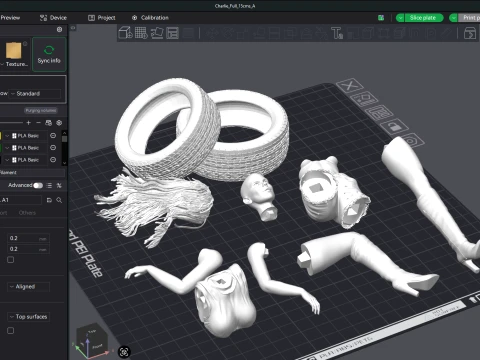Click the 3D view orientation cube

[92, 340]
